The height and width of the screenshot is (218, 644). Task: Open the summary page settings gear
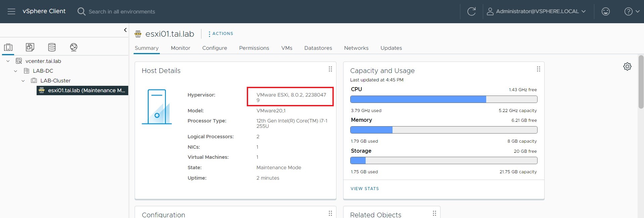(x=627, y=66)
